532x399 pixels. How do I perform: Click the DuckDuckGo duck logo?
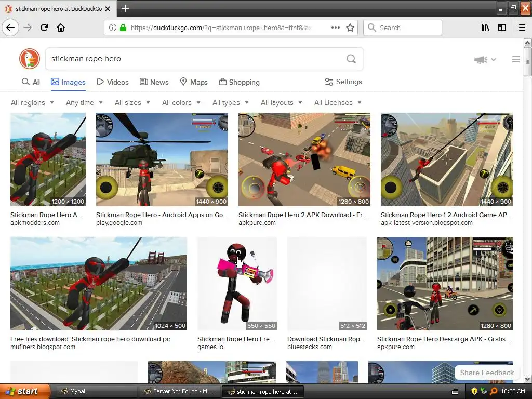click(x=30, y=59)
